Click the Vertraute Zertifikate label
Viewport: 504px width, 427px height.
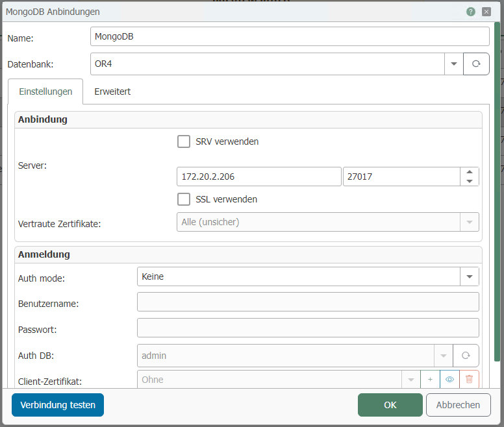point(60,224)
